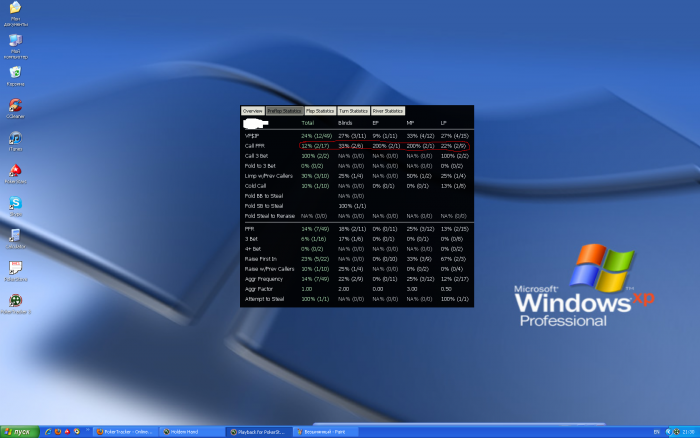Click the Call 3 Bet row label
The image size is (700, 438).
point(256,156)
